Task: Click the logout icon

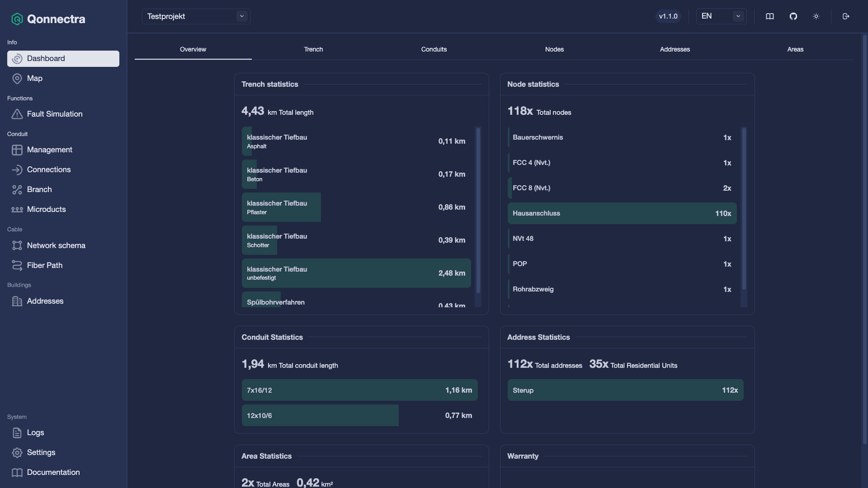Action: 846,16
